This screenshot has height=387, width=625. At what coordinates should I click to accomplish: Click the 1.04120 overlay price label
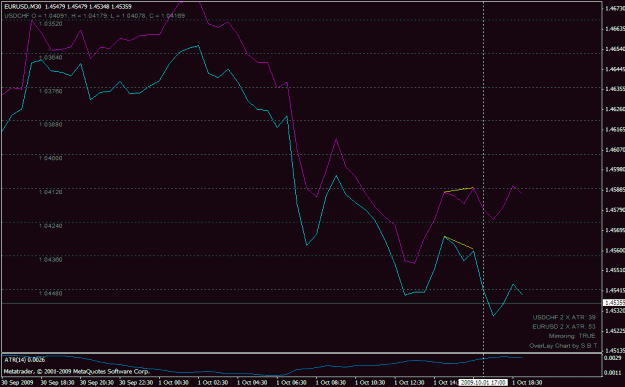pyautogui.click(x=51, y=192)
